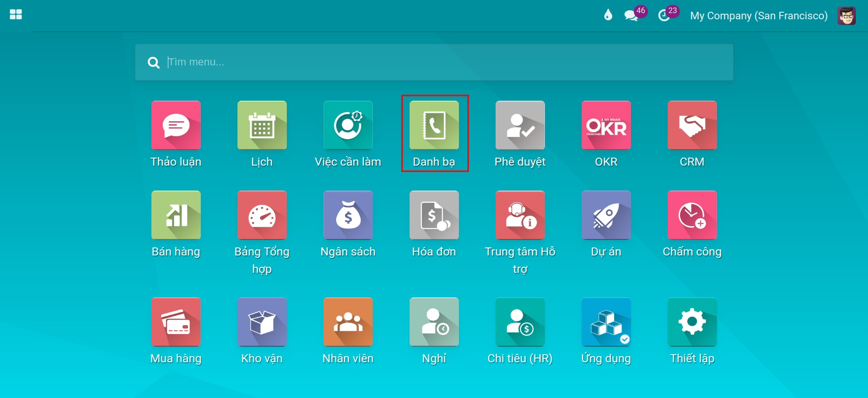Click the water drop icon in top bar
Image resolution: width=868 pixels, height=398 pixels.
608,15
